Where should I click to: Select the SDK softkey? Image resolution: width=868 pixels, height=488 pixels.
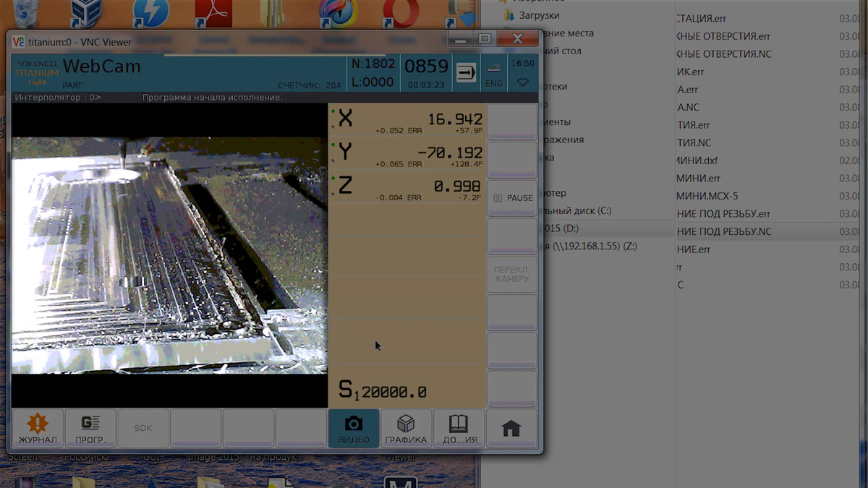click(x=143, y=429)
